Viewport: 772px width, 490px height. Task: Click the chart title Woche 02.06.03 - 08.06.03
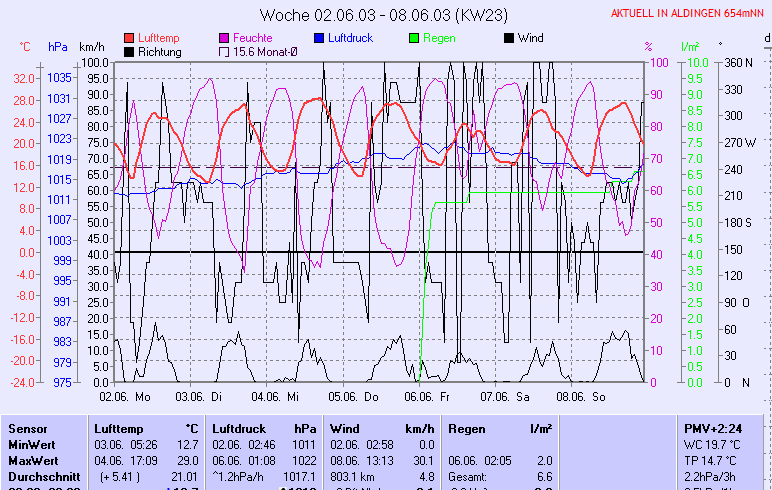(x=383, y=15)
